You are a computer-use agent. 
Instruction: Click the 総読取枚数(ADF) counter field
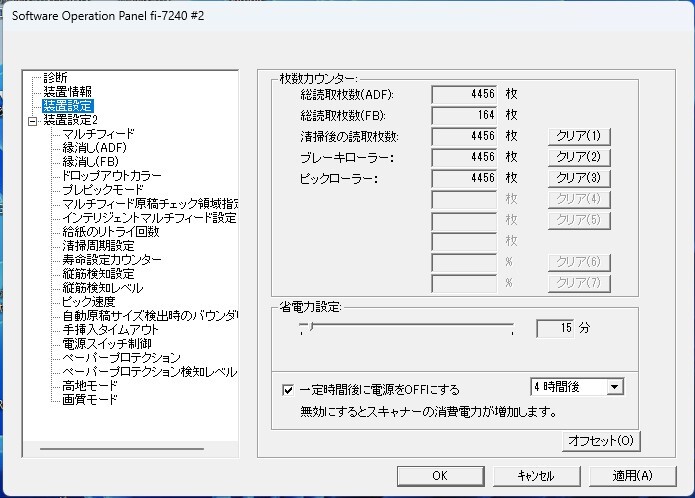click(464, 94)
